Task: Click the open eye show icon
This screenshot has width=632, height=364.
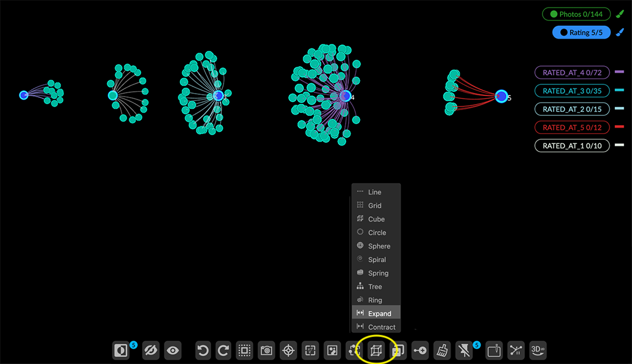Action: click(173, 351)
